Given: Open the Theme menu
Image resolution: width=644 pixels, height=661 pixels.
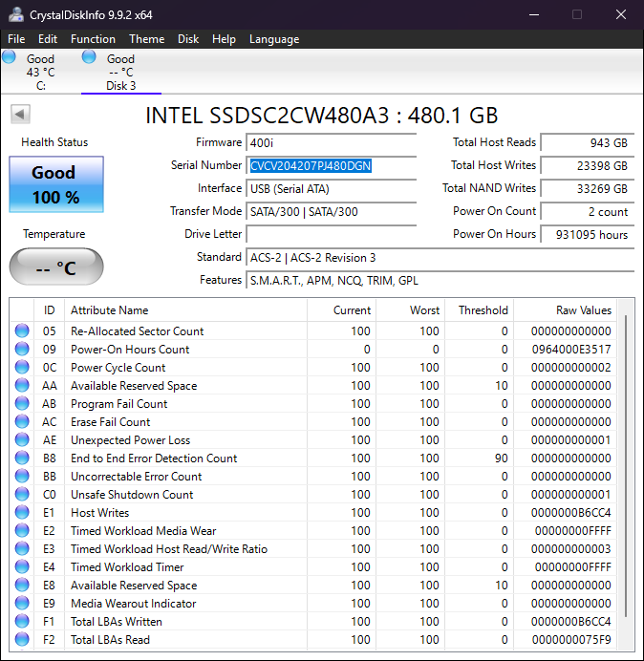Looking at the screenshot, I should [147, 39].
